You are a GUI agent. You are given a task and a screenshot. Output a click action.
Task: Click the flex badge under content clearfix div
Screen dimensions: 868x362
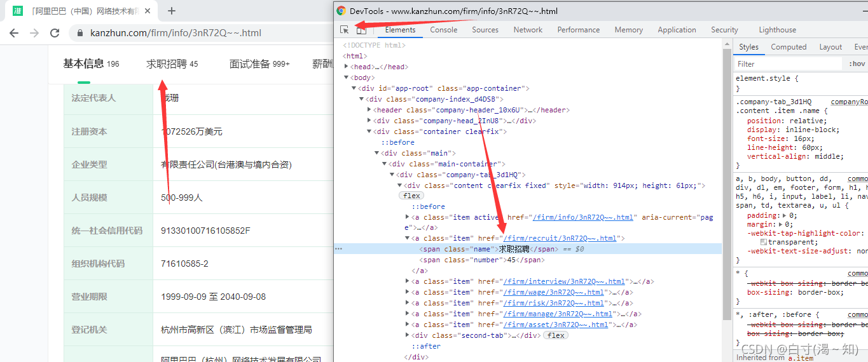pos(412,196)
